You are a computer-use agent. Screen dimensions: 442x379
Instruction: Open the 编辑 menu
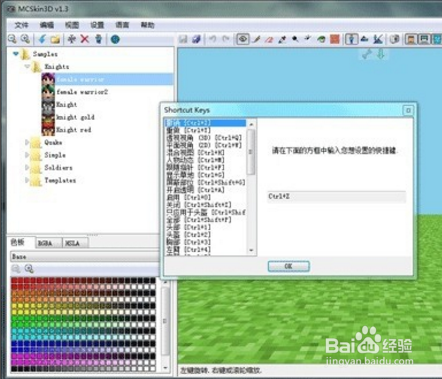[47, 25]
